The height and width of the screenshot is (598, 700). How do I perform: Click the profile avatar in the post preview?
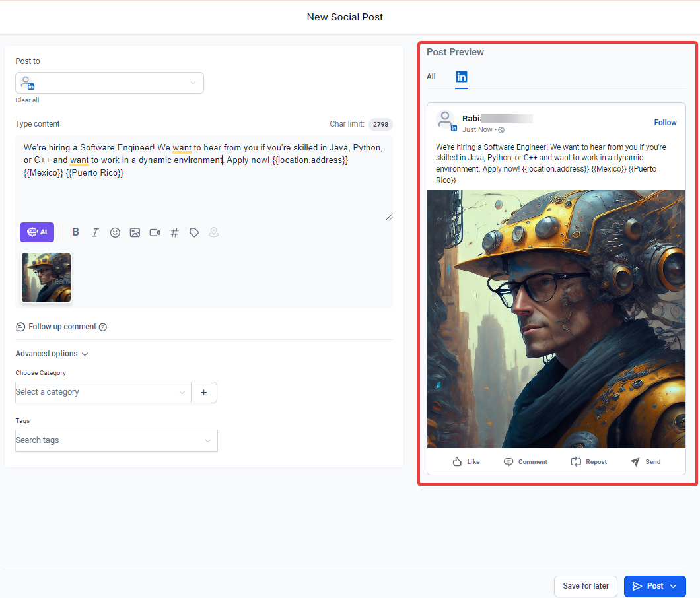pyautogui.click(x=446, y=120)
